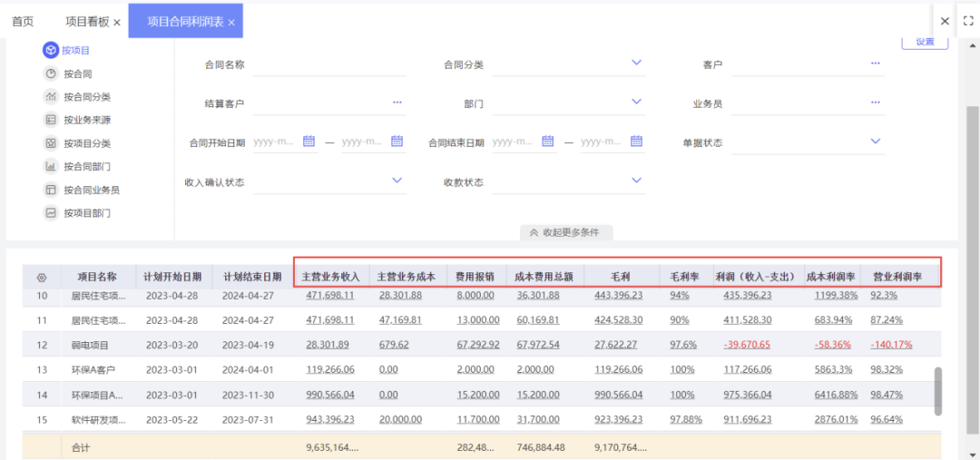Open negative profit link -39,670.65

747,345
